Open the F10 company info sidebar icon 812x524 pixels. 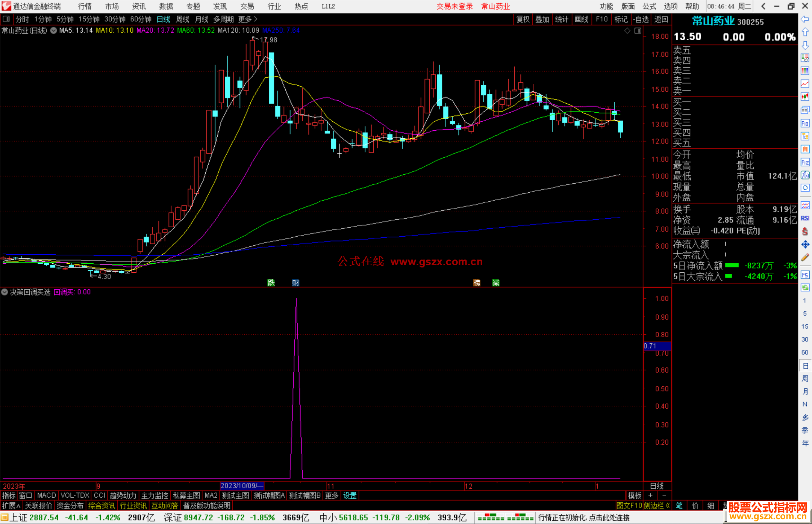click(805, 123)
